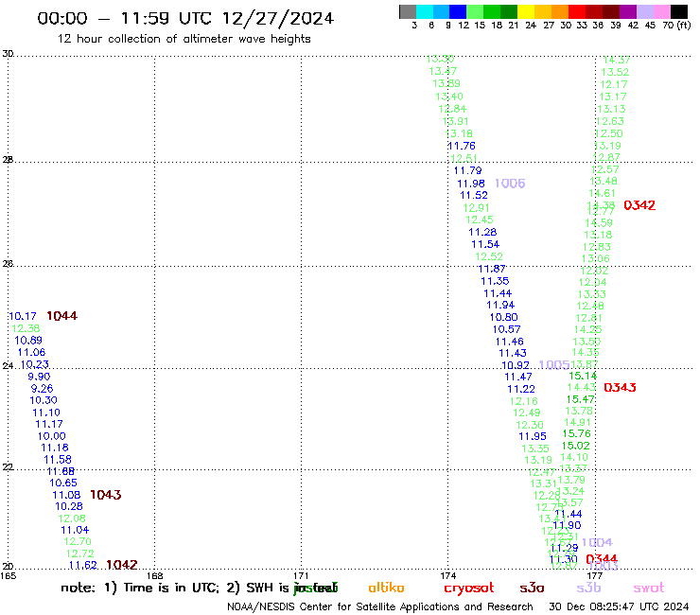700x615 pixels.
Task: Click the wave height value 10.80
Action: tap(503, 317)
